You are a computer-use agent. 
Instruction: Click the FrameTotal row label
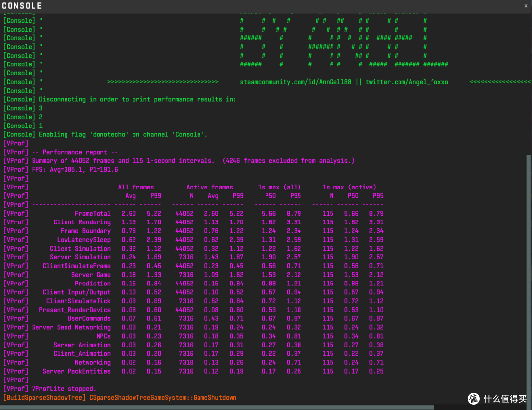pyautogui.click(x=93, y=214)
